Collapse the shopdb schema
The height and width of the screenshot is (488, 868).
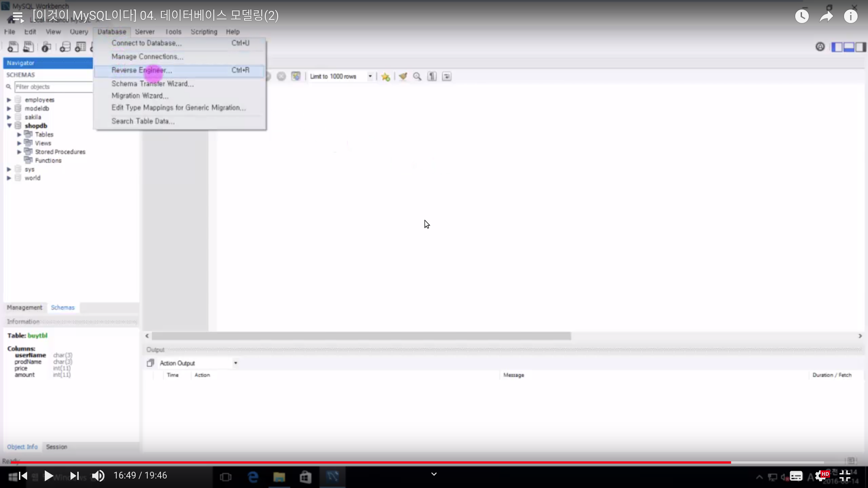pyautogui.click(x=9, y=126)
